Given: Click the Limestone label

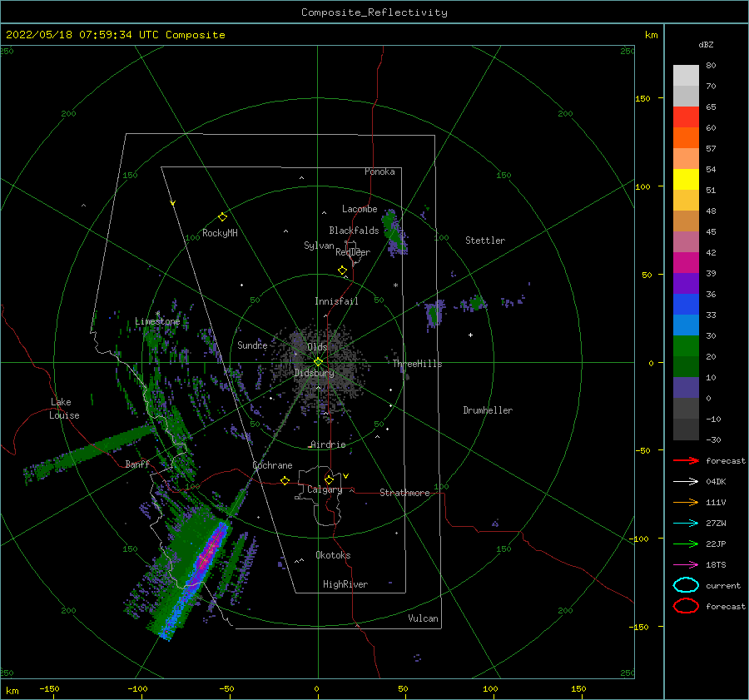Looking at the screenshot, I should [157, 321].
